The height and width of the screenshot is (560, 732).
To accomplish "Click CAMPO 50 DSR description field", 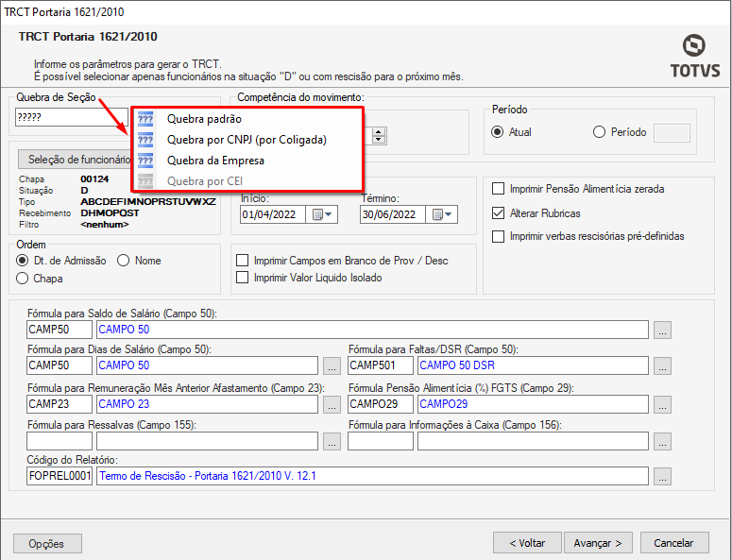I will (x=533, y=365).
